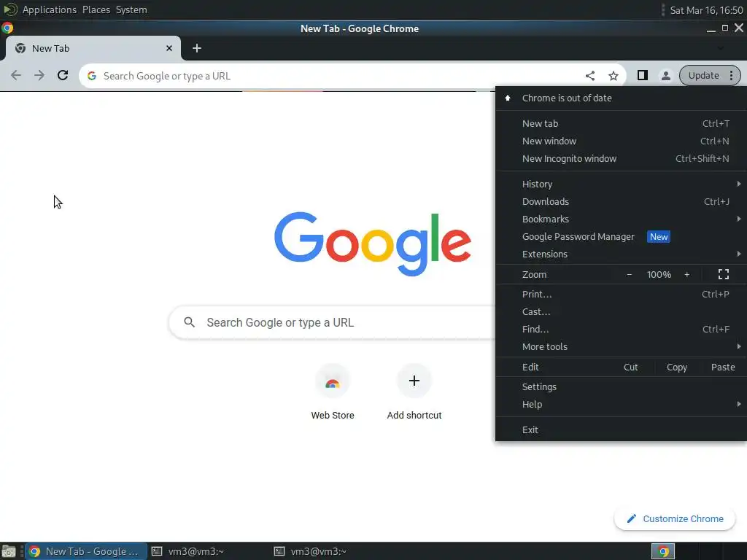
Task: Close the New Tab tab
Action: [169, 48]
